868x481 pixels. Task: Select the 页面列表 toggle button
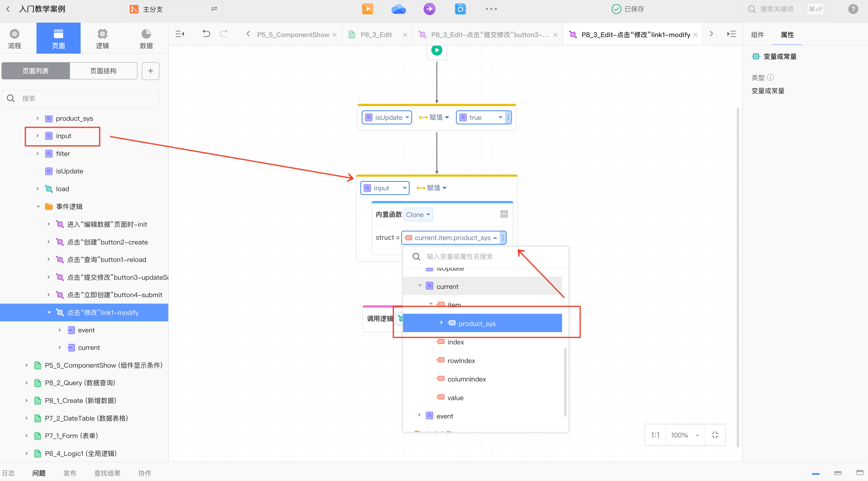coord(36,71)
